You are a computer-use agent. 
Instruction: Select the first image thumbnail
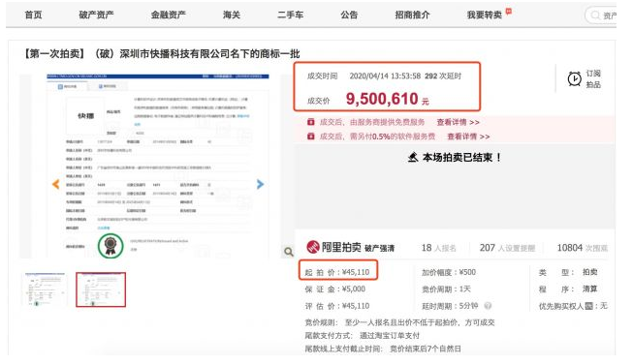(45, 289)
